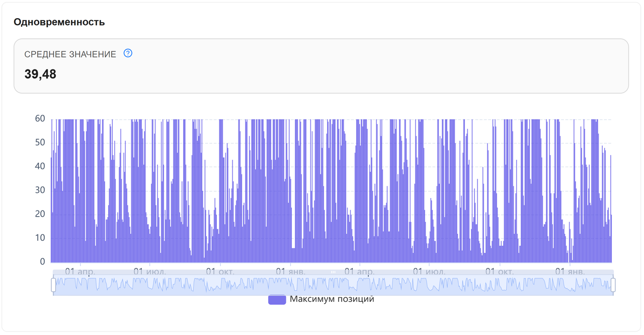Click the СРЕДНЕЕ ЗНАЧЕНИЕ label
The image size is (644, 335).
tap(70, 54)
